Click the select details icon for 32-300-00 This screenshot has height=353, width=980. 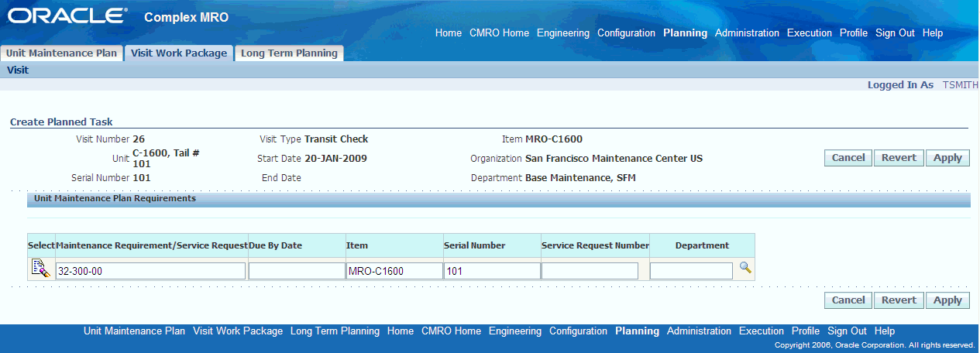click(40, 269)
